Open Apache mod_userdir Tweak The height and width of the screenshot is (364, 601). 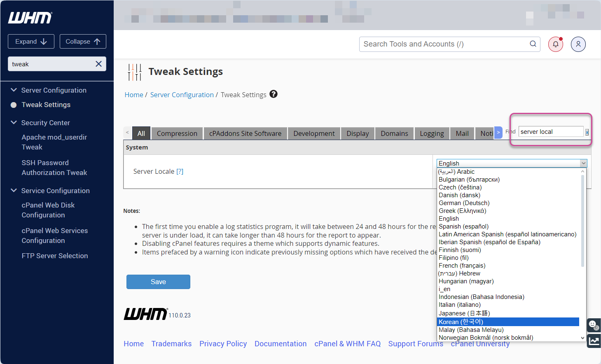54,142
